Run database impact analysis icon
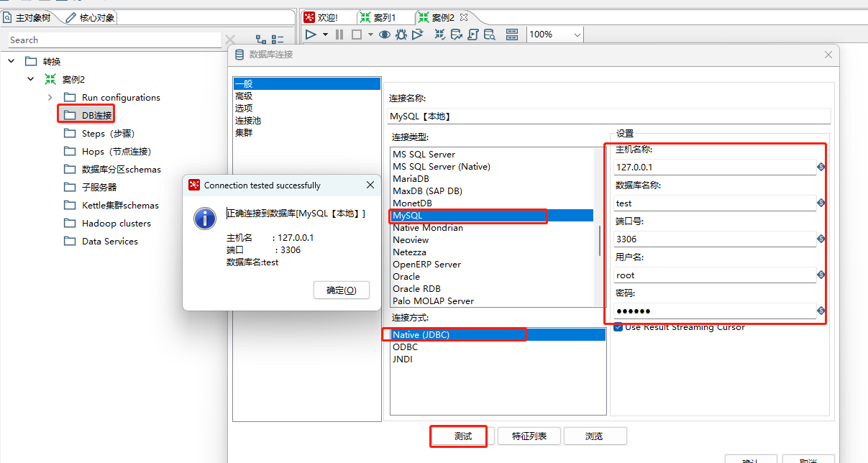 pyautogui.click(x=457, y=35)
